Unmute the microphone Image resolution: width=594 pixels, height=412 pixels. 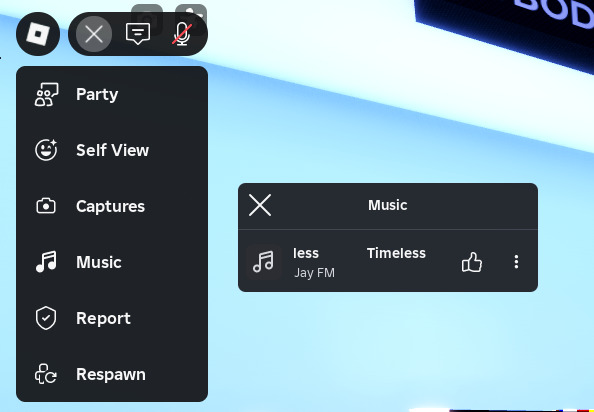pyautogui.click(x=182, y=34)
